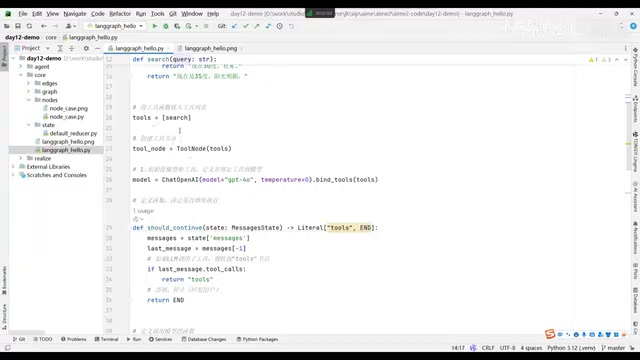Open editor tabs more options menu

point(625,48)
